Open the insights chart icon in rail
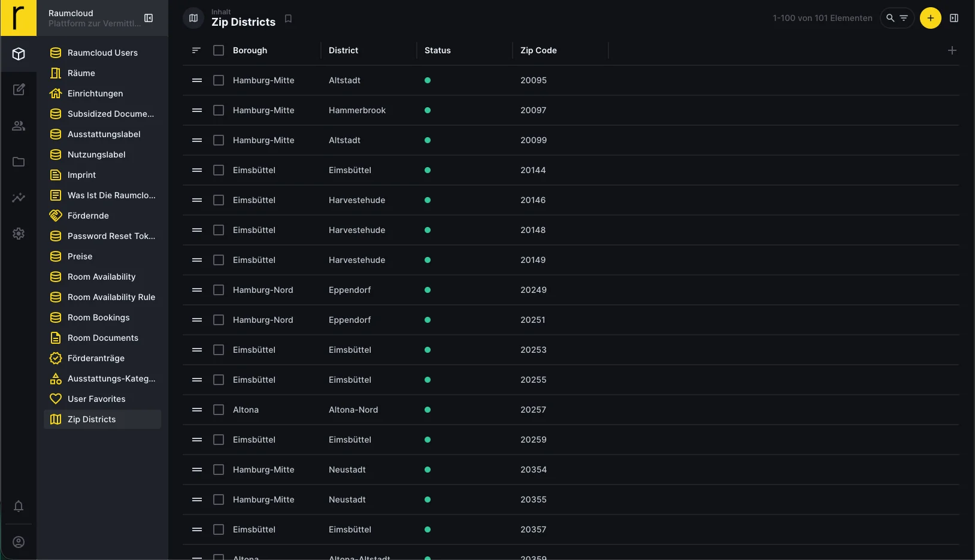 19,198
